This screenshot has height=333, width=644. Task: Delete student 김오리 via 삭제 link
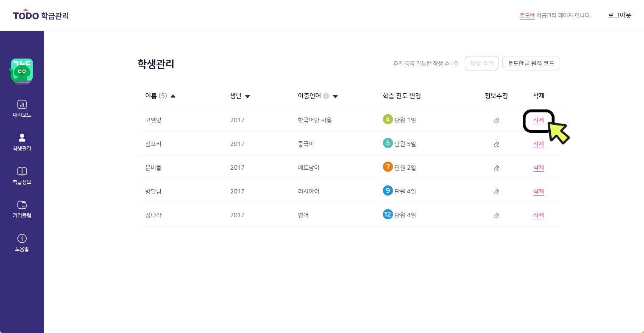point(538,144)
